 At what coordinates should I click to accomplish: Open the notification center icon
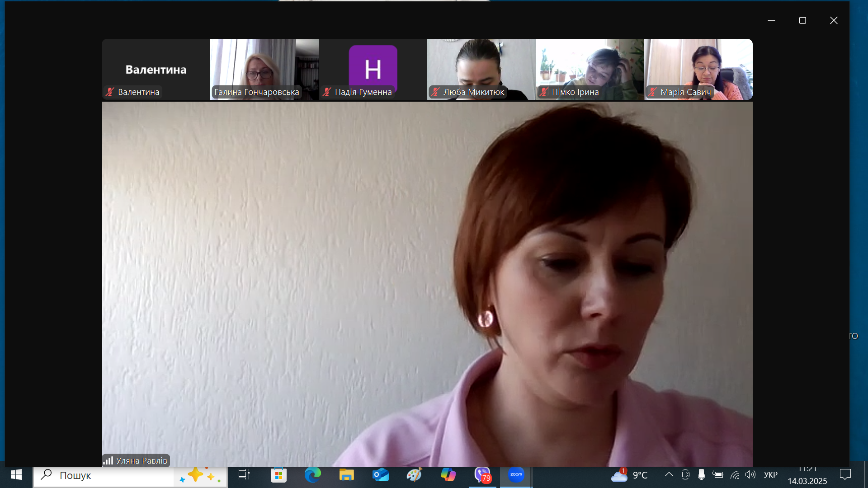(x=845, y=475)
